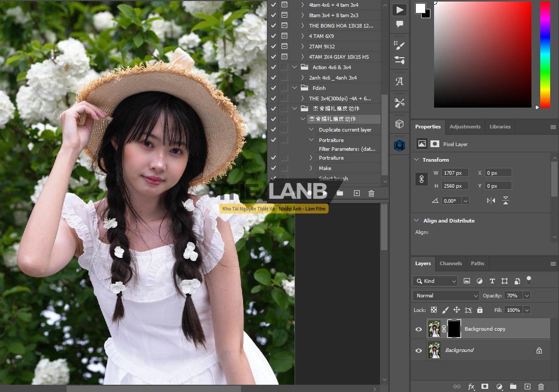Open the 3D cube panel icon
Viewport: 559px width, 392px height.
tap(399, 124)
